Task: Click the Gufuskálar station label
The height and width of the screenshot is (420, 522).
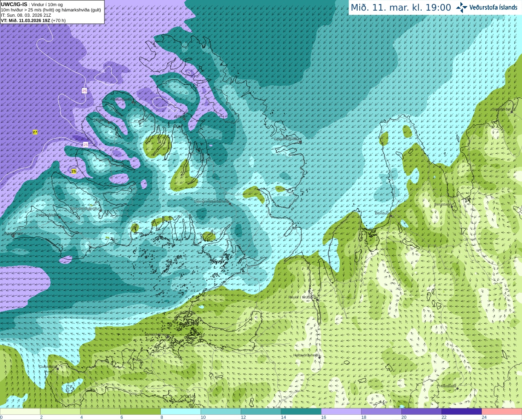Action: point(48,367)
